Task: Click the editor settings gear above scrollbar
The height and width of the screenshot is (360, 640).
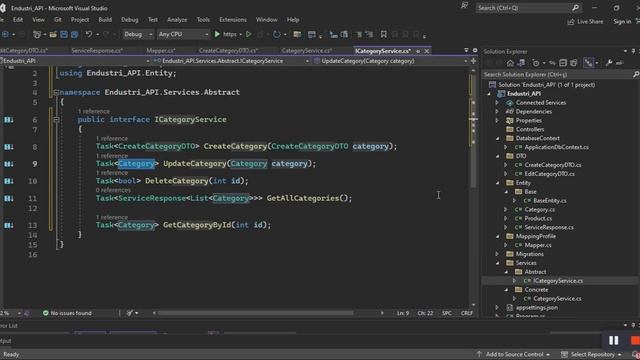Action: (475, 51)
